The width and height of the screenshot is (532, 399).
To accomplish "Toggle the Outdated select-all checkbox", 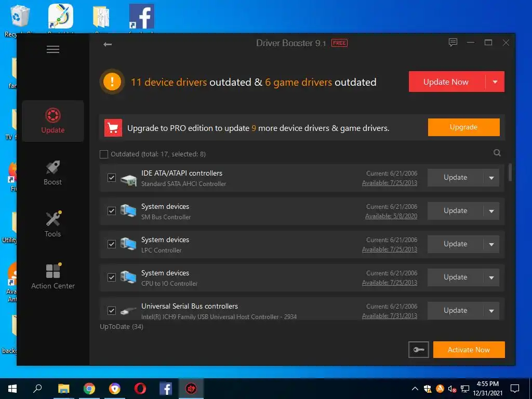I will tap(104, 154).
